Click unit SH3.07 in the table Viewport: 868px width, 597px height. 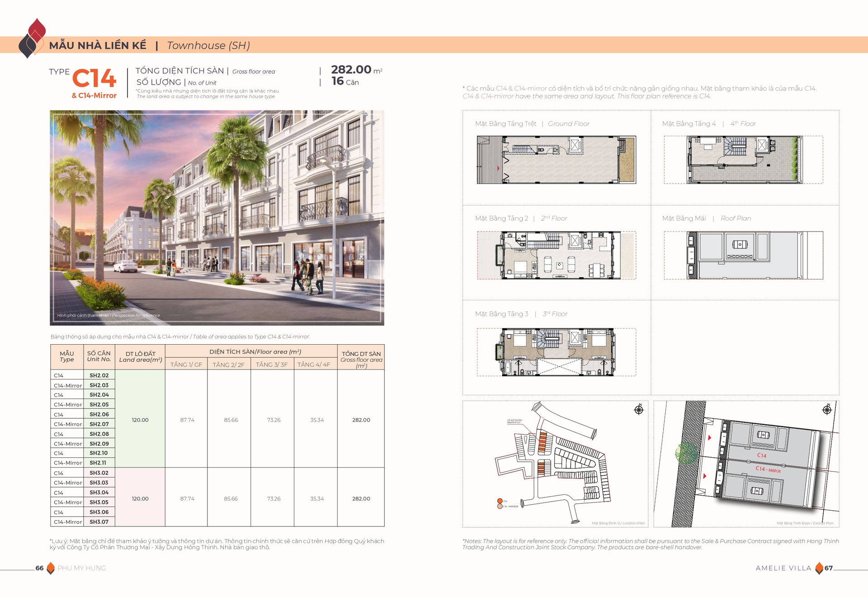click(x=99, y=522)
